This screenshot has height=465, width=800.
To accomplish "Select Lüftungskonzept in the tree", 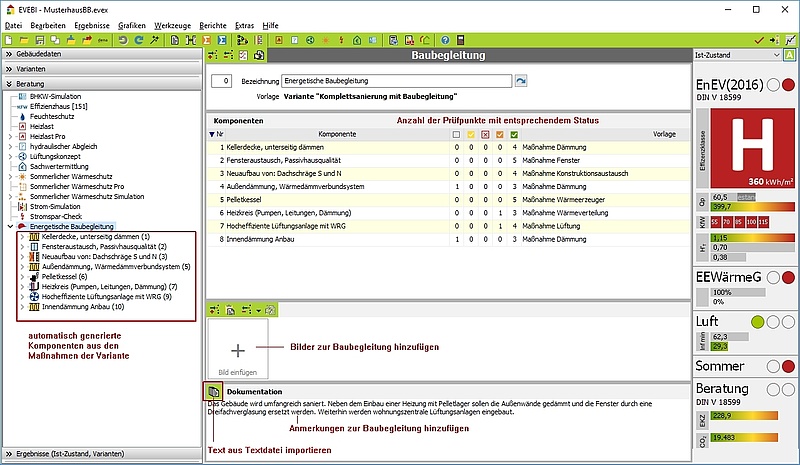I will point(55,156).
